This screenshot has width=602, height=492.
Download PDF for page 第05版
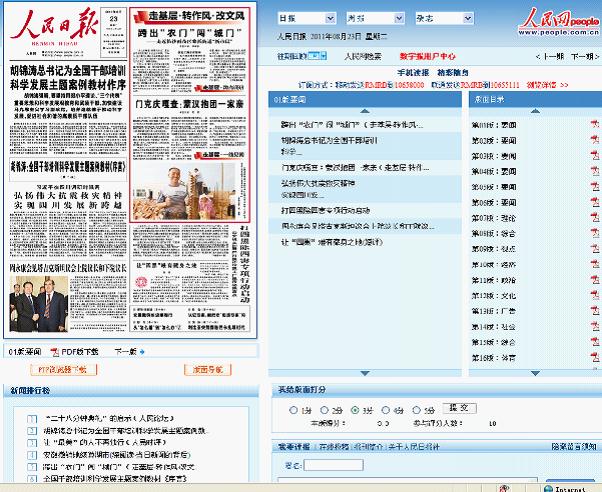[595, 186]
